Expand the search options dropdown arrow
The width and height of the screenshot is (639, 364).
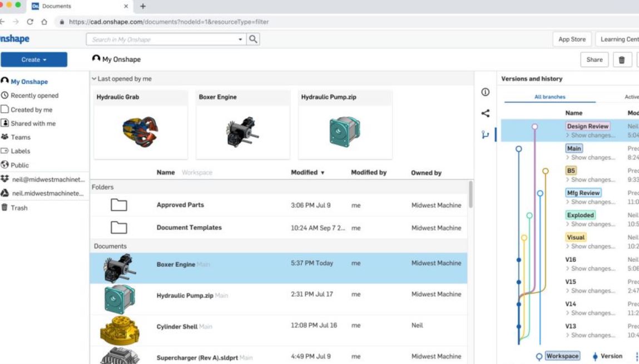coord(240,39)
